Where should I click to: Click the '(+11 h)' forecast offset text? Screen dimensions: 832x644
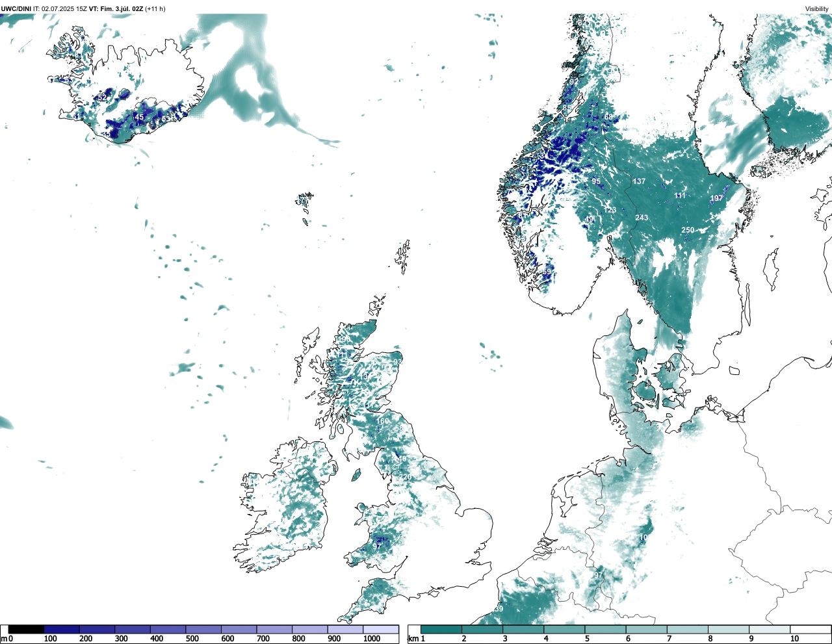155,8
